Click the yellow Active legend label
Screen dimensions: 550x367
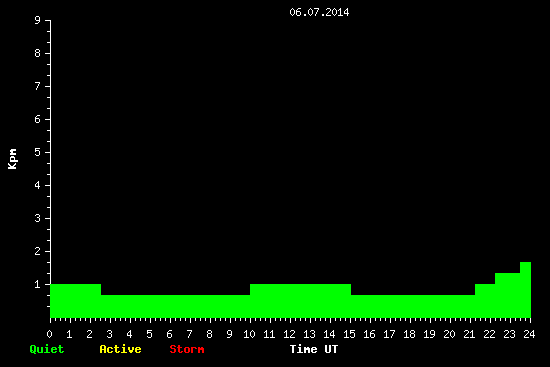point(120,349)
